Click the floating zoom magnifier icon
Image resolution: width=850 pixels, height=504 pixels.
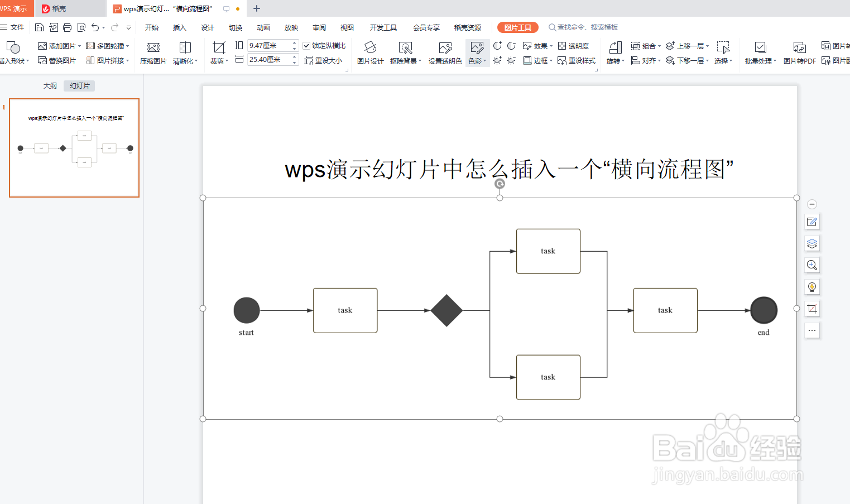(812, 265)
